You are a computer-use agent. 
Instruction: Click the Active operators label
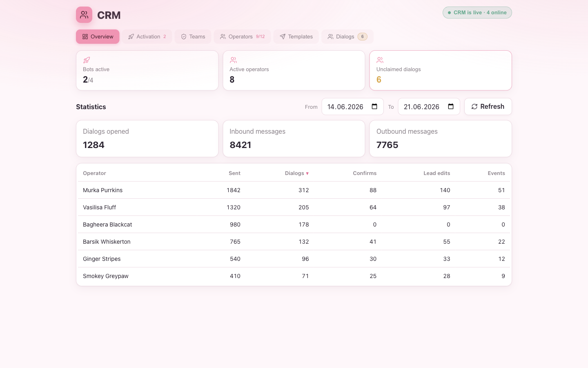(x=249, y=70)
